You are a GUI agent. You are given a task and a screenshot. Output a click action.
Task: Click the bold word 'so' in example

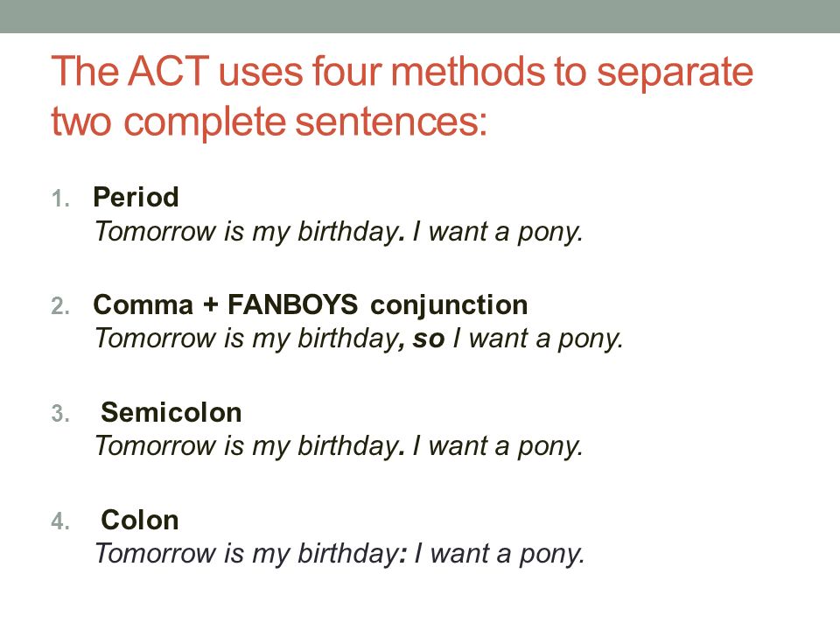tap(429, 339)
